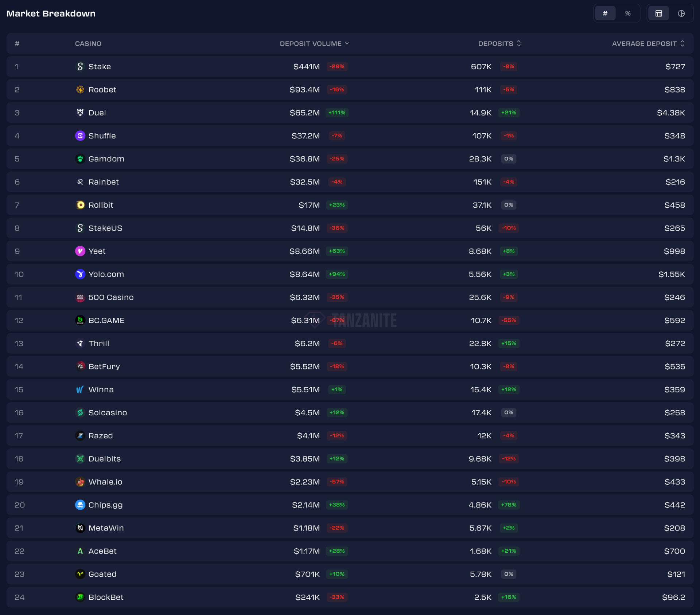700x615 pixels.
Task: Click the # rank column header
Action: (17, 43)
